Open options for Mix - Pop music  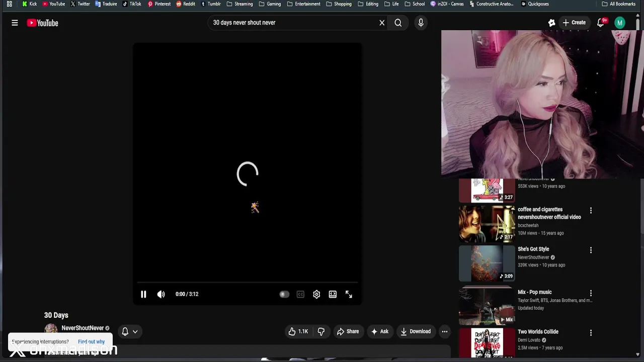591,293
